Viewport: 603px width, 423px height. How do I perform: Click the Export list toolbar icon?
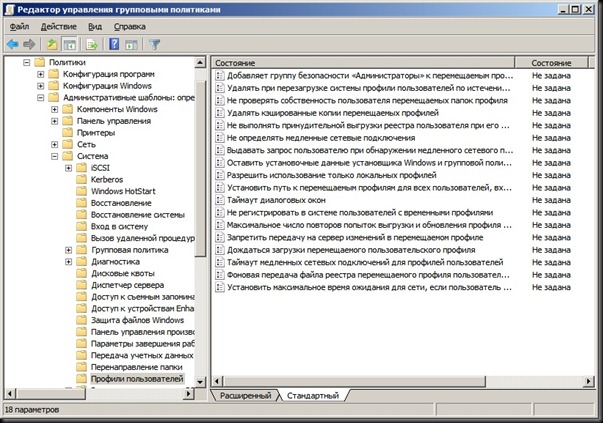92,44
